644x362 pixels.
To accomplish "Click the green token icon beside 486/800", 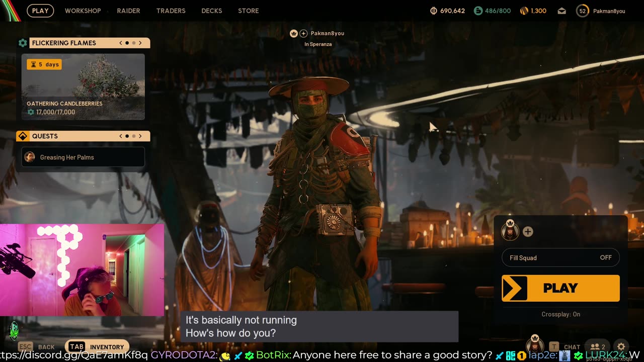I will [x=478, y=11].
